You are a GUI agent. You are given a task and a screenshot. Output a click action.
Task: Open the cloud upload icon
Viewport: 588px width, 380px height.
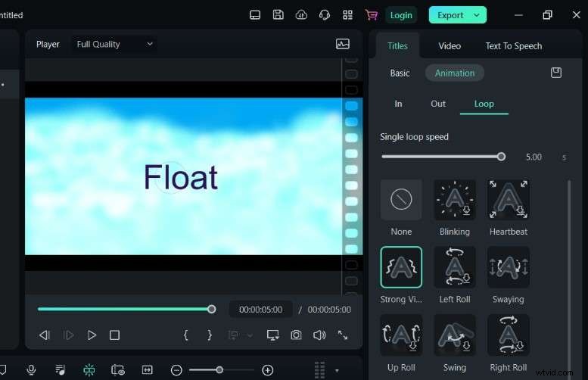(301, 15)
